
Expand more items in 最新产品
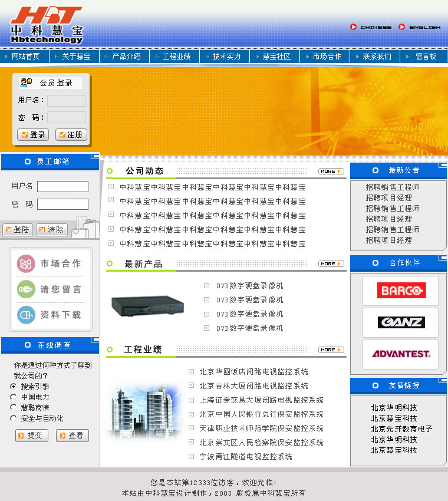331,264
